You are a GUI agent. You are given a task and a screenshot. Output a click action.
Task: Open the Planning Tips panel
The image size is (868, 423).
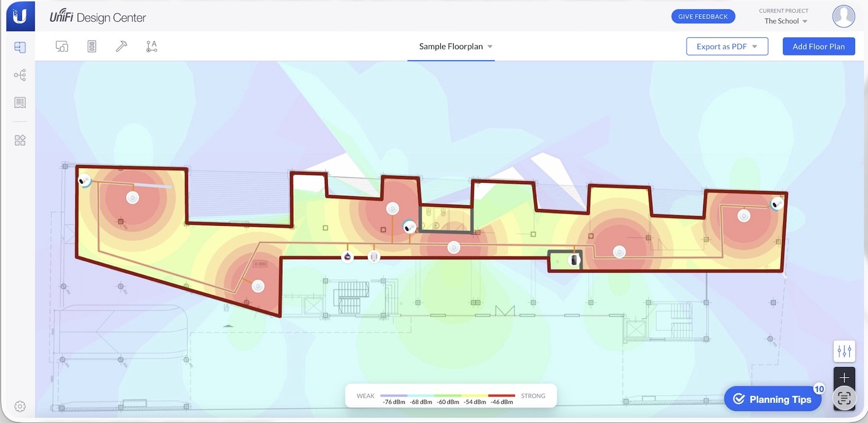click(x=773, y=399)
